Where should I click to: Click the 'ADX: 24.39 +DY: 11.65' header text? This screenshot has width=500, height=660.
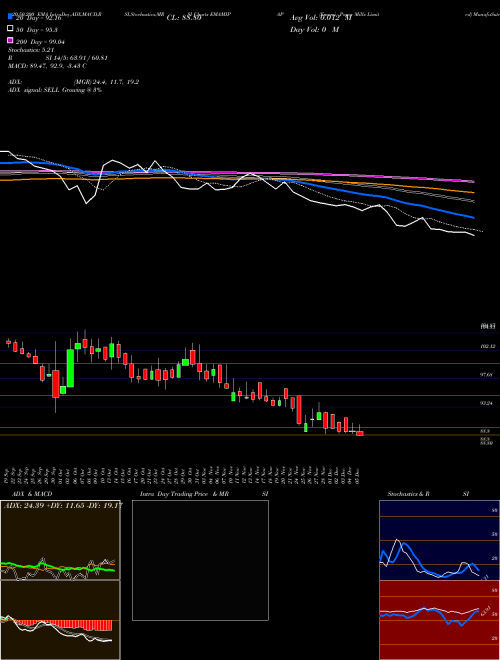pyautogui.click(x=63, y=505)
